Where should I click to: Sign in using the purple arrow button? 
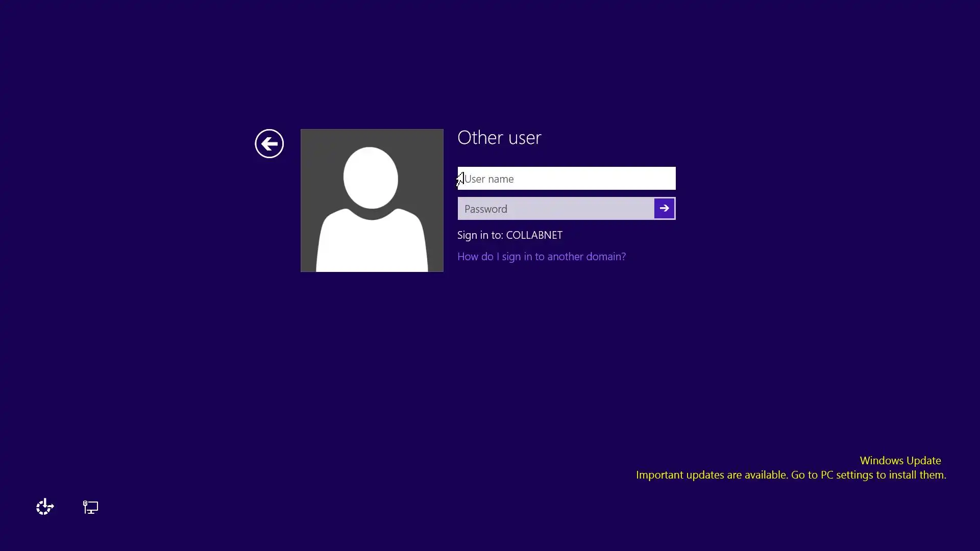pyautogui.click(x=664, y=208)
